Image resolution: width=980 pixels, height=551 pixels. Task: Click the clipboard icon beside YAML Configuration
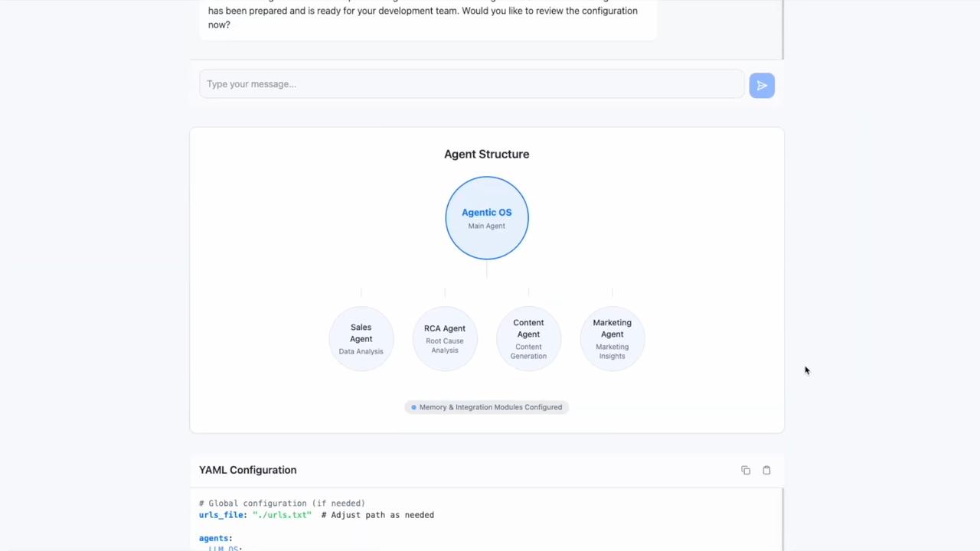[766, 470]
